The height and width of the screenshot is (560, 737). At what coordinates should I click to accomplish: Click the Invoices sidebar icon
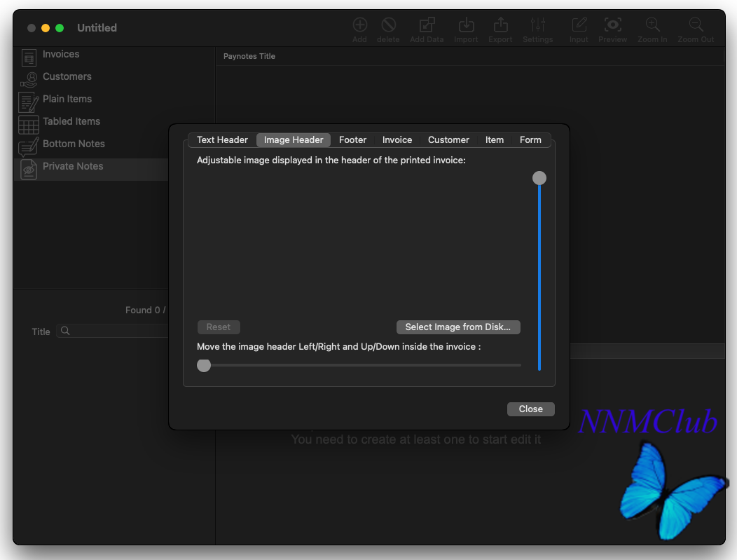29,58
